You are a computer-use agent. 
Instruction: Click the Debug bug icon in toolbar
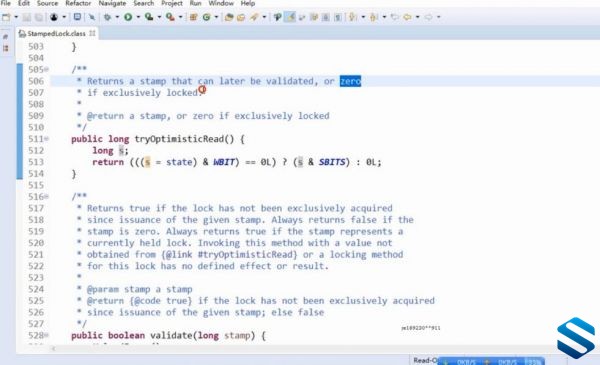[108, 17]
